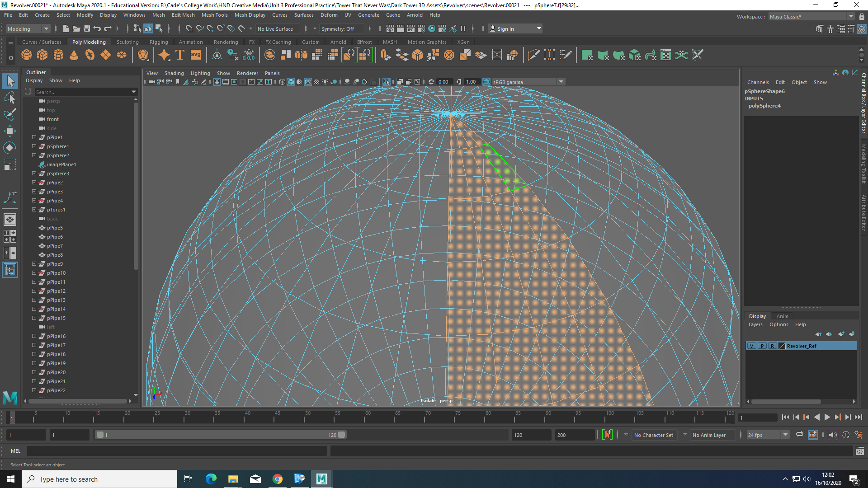Click the Sign In button
Image resolution: width=868 pixels, height=488 pixels.
[x=515, y=28]
